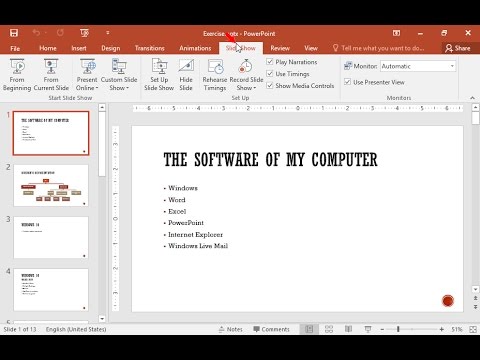Click the zoom slider handle
The width and height of the screenshot is (480, 360).
[x=398, y=329]
